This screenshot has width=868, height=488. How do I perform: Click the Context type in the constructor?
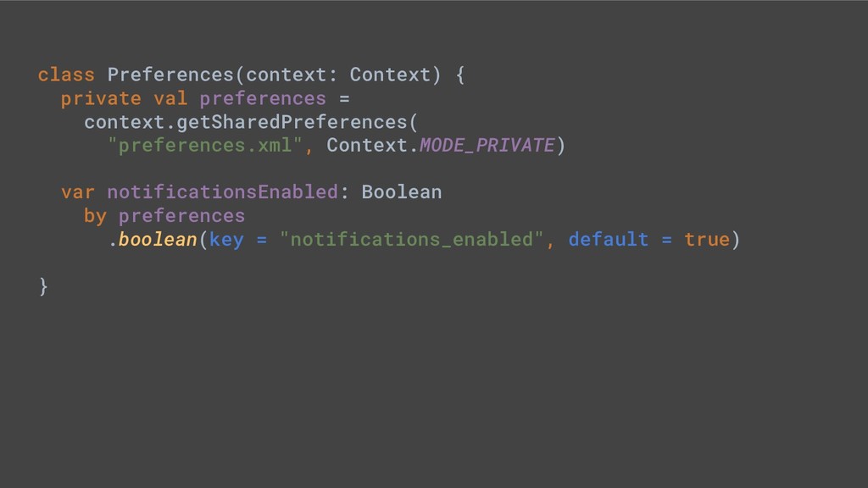(x=390, y=75)
